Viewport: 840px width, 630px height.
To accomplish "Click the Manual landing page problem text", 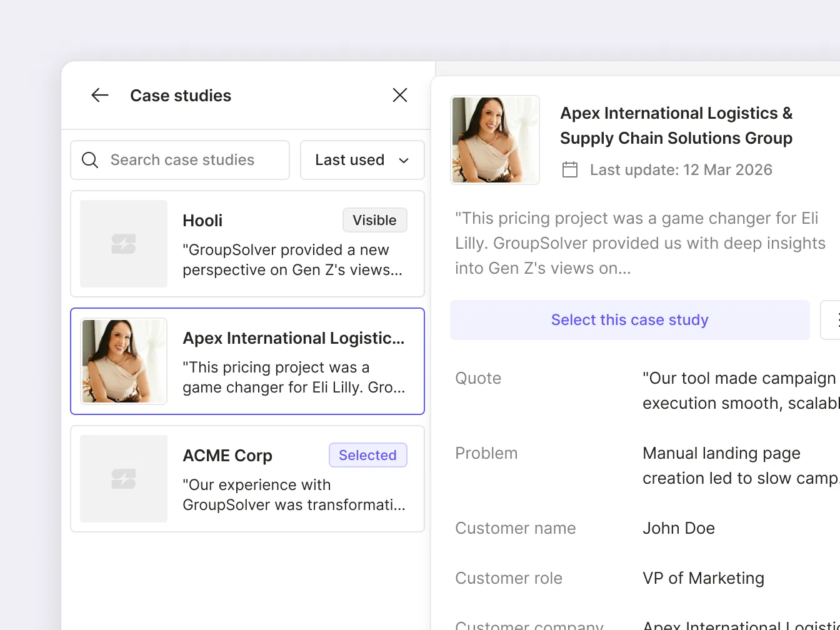I will point(741,466).
